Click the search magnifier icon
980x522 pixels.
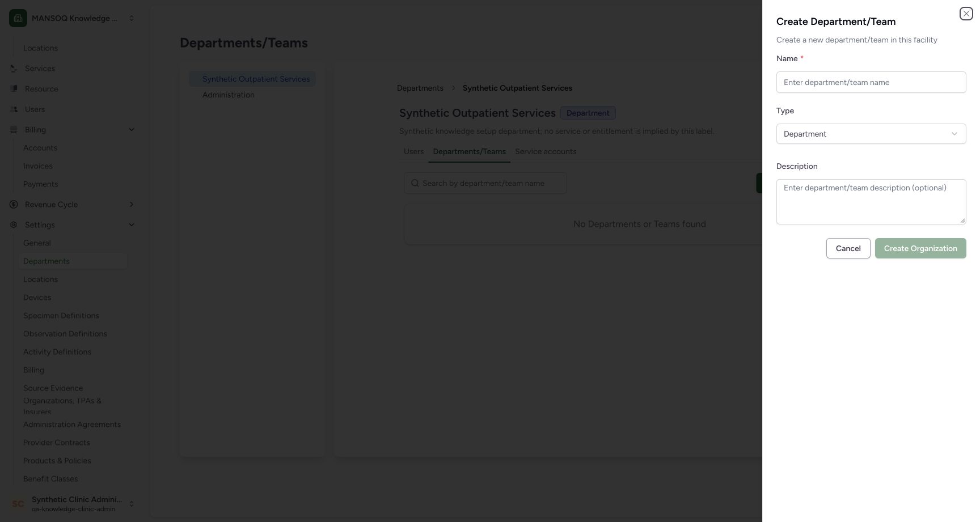(x=415, y=183)
